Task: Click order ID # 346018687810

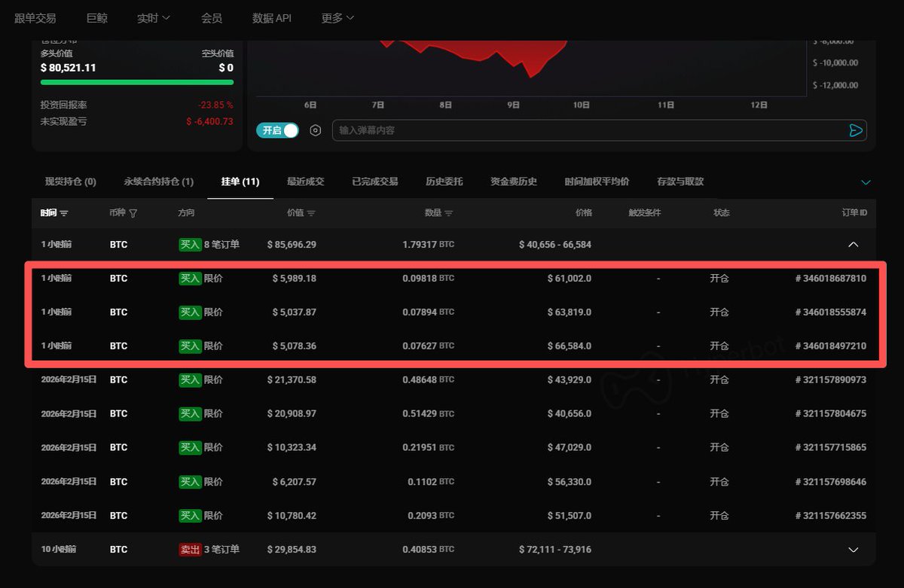Action: coord(831,279)
